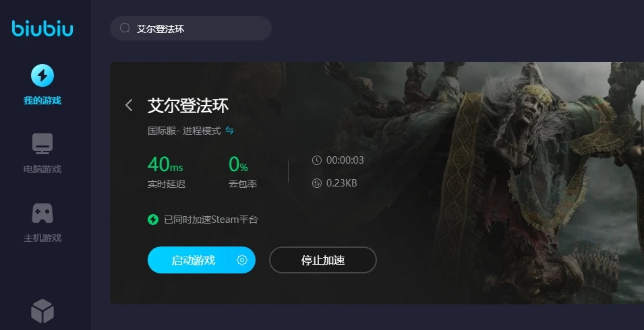Switch server mode with swap arrows
Image resolution: width=644 pixels, height=330 pixels.
coord(229,131)
